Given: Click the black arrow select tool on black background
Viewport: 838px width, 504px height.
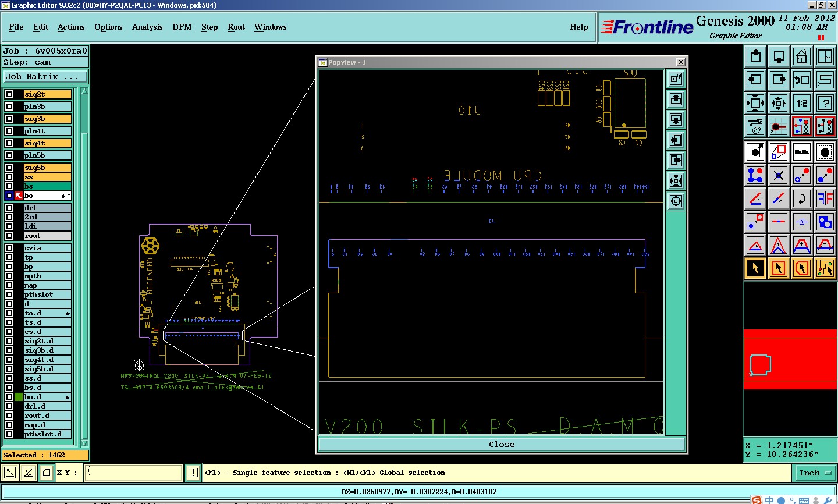Looking at the screenshot, I should (x=755, y=268).
